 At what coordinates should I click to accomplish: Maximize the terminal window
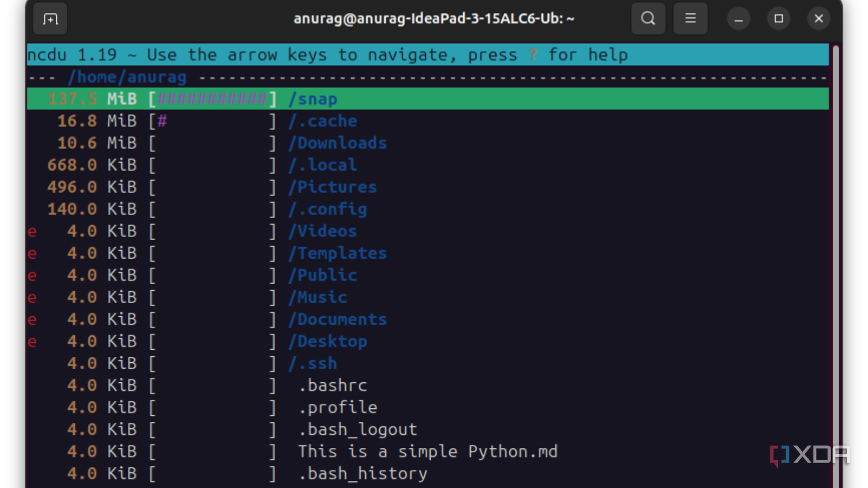(778, 19)
